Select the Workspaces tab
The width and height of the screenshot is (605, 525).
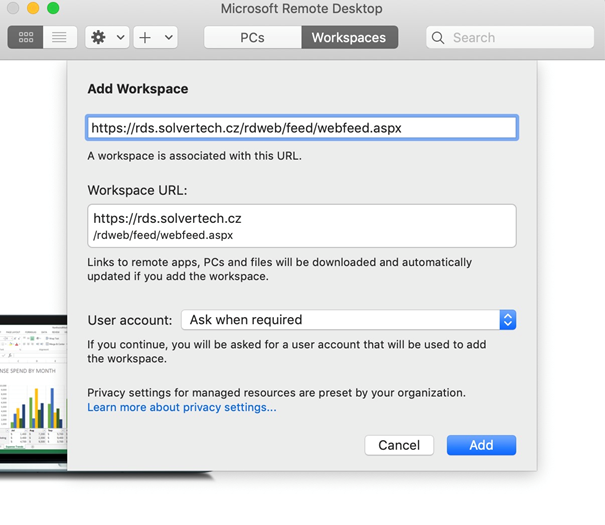[349, 37]
